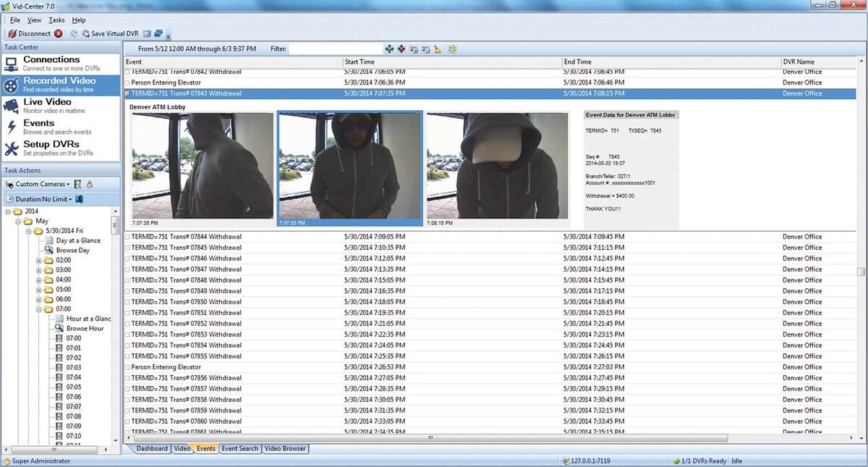
Task: Click the Recorded Video film reel icon
Action: (x=12, y=85)
